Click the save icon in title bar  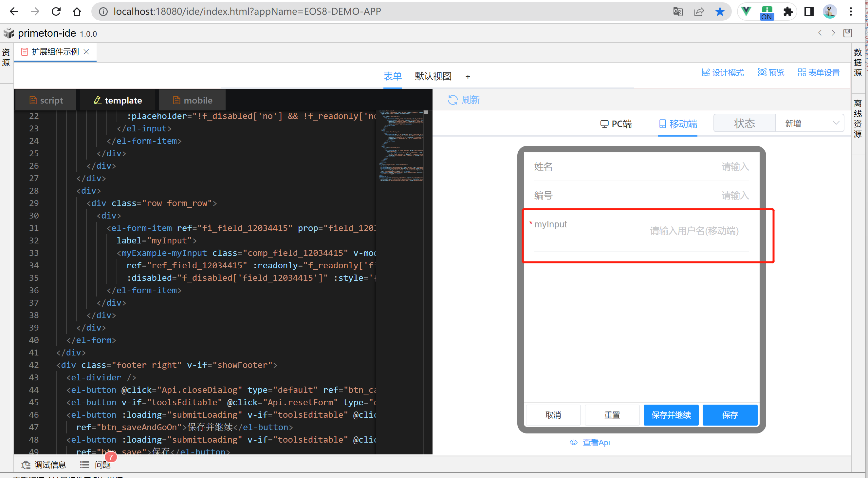[x=847, y=33]
